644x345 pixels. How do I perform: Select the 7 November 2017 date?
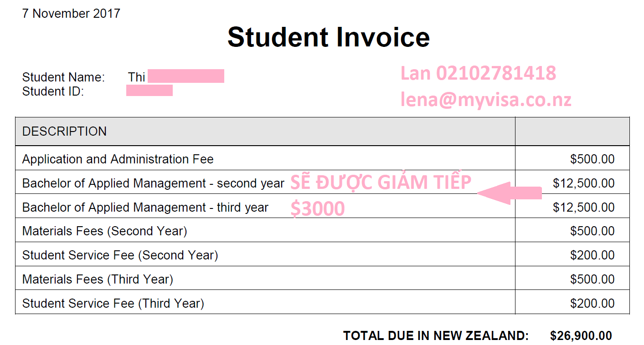pyautogui.click(x=71, y=13)
